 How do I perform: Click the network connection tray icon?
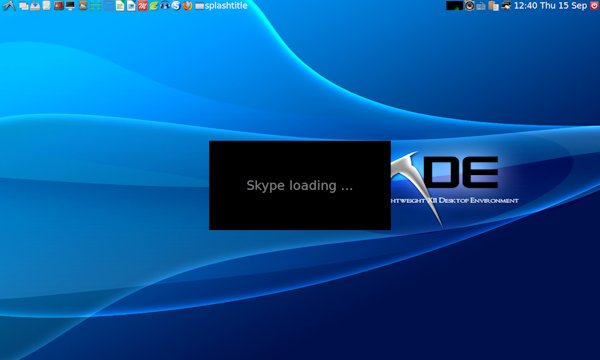[x=506, y=5]
